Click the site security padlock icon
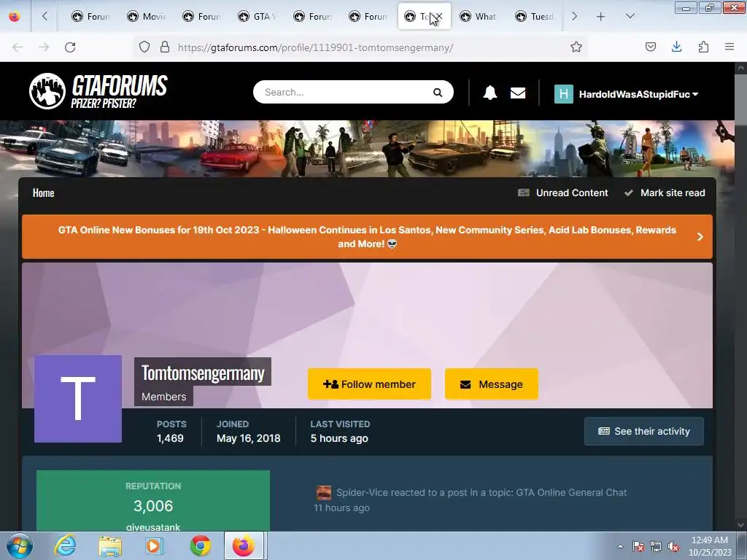Image resolution: width=747 pixels, height=560 pixels. pyautogui.click(x=165, y=47)
